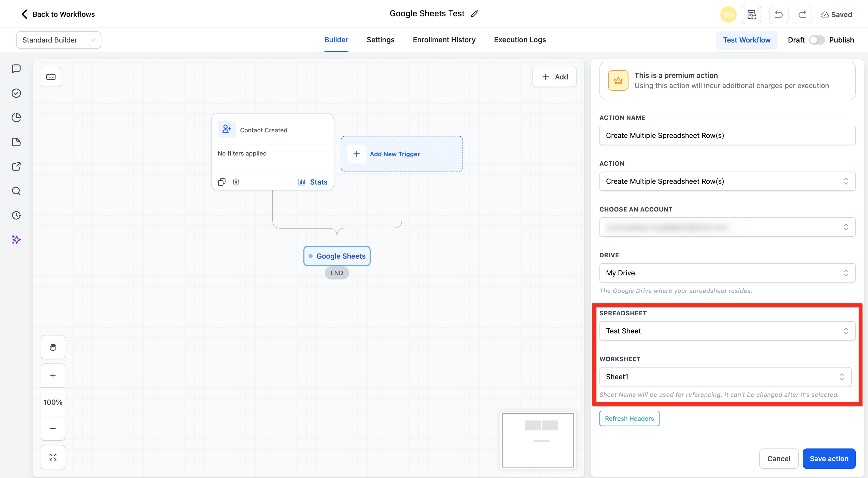Click the pencil icon to rename workflow
Image resolution: width=868 pixels, height=478 pixels.
(474, 14)
